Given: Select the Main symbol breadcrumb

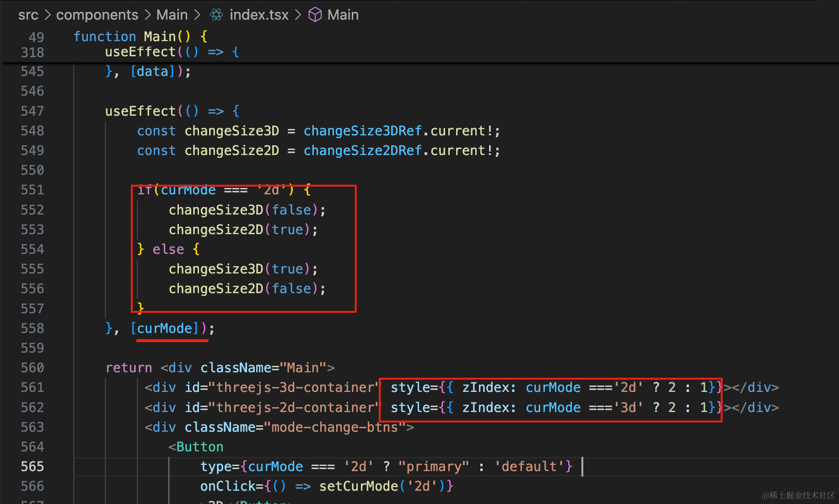Looking at the screenshot, I should (343, 15).
